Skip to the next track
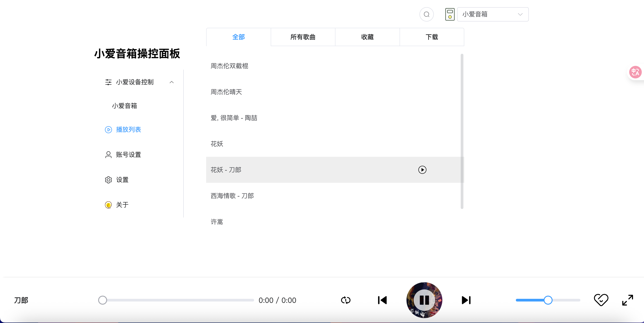Viewport: 644px width, 323px height. tap(466, 300)
